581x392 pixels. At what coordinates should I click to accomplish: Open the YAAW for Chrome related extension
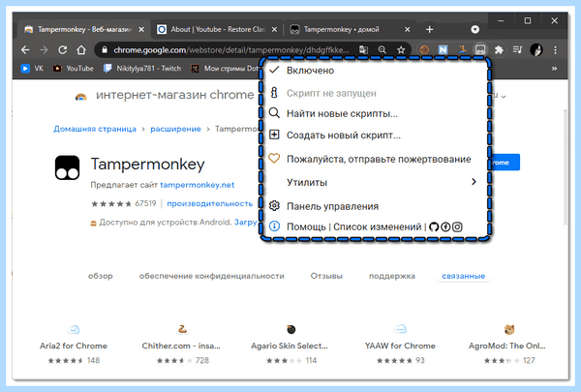(x=400, y=345)
